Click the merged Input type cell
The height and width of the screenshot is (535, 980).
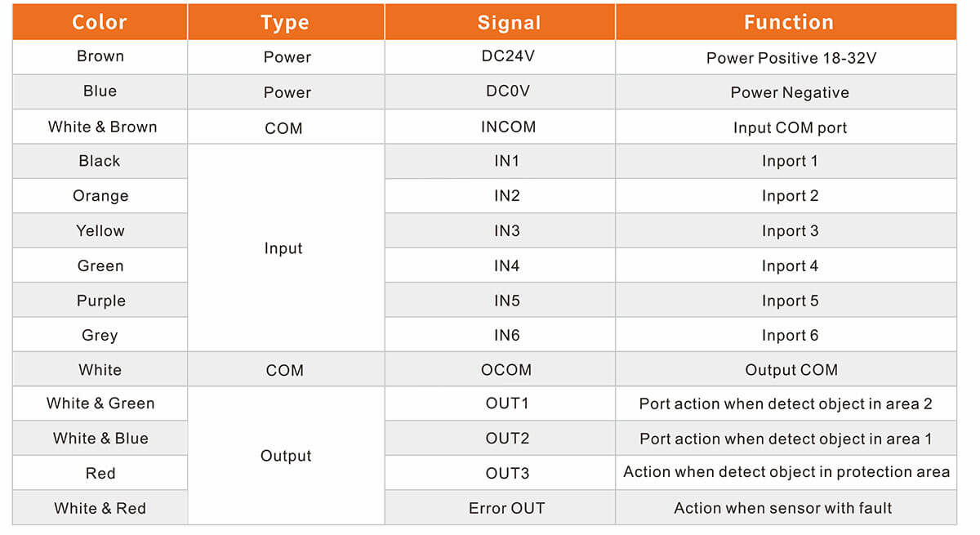(x=283, y=248)
